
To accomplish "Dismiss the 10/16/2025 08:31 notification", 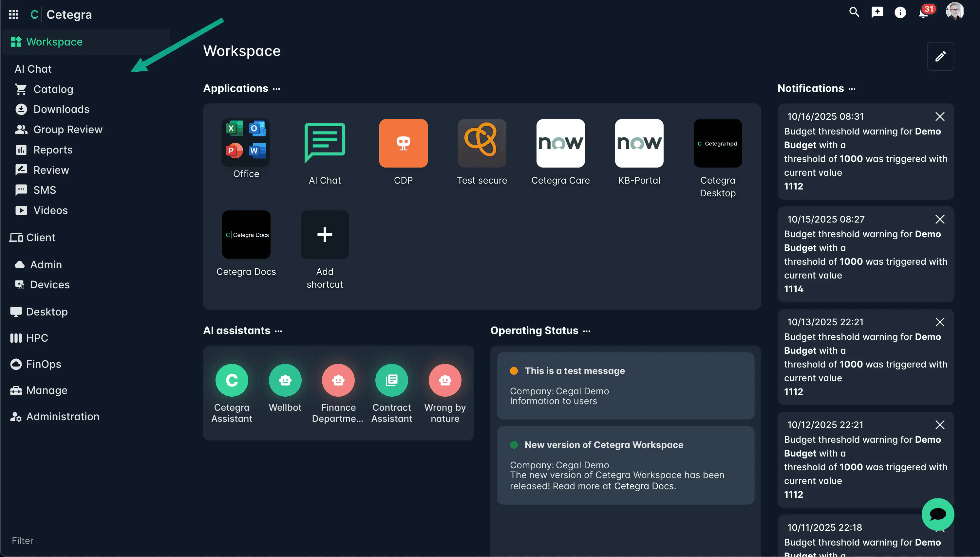I will click(940, 116).
